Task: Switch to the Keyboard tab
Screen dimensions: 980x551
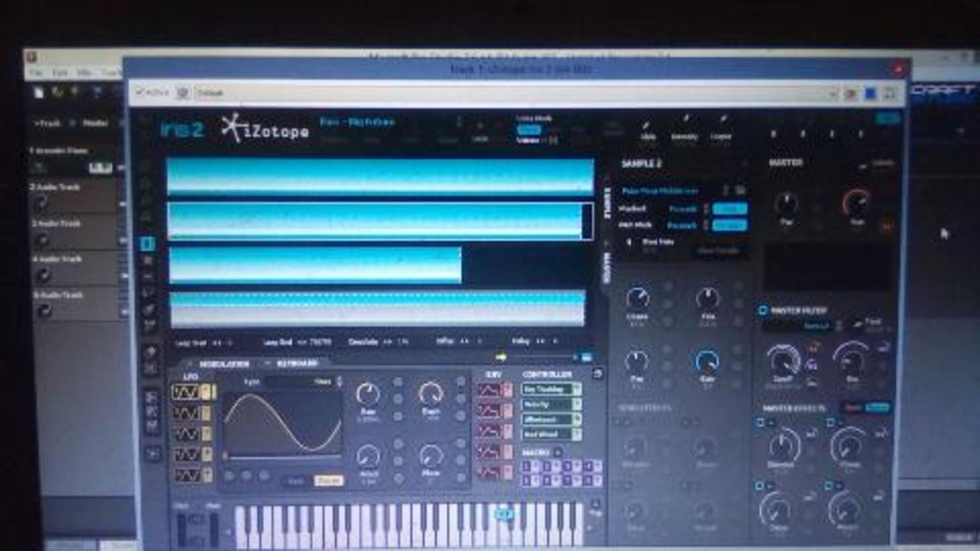Action: (297, 364)
